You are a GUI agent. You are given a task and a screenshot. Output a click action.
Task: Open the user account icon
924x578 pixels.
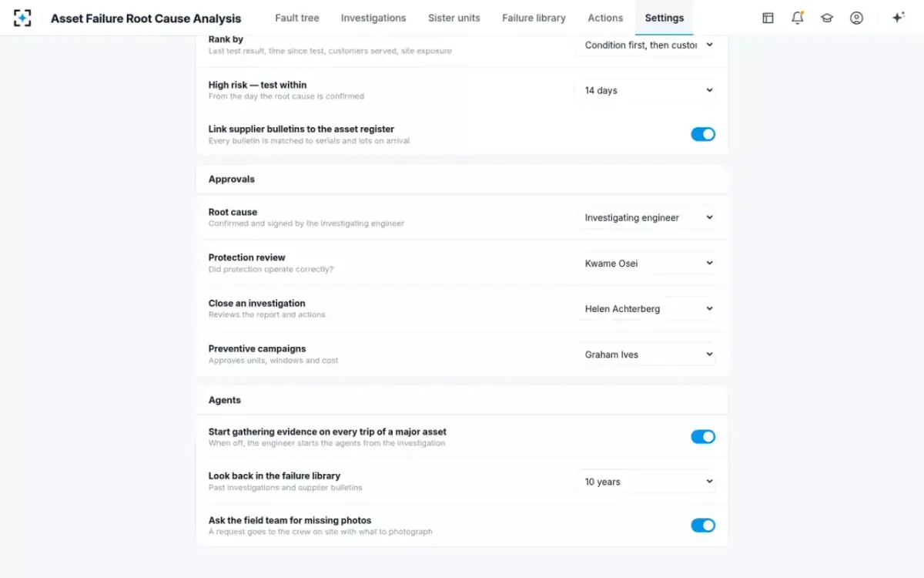(x=856, y=18)
